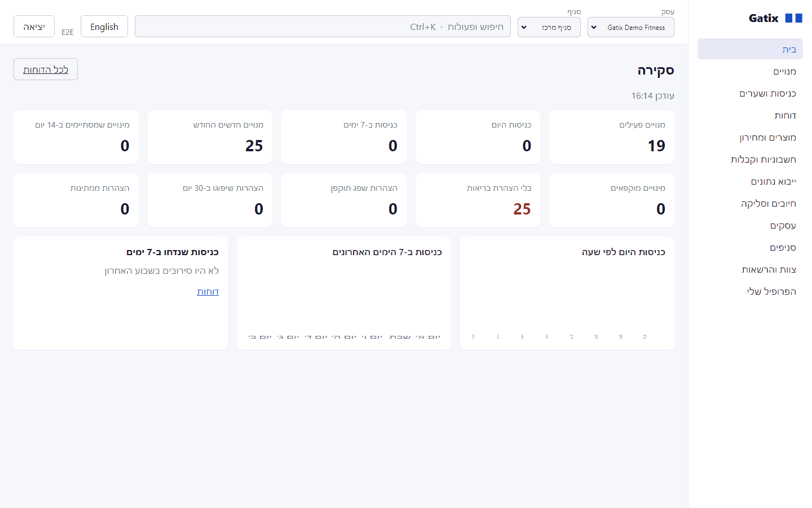
Task: Click the הצהרות שפג תוקפן card
Action: pos(344,200)
